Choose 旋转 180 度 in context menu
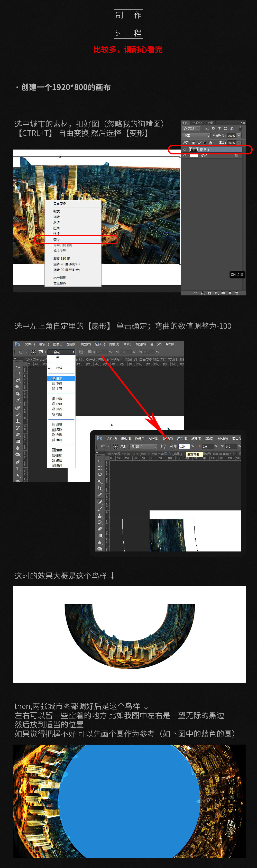 click(73, 259)
